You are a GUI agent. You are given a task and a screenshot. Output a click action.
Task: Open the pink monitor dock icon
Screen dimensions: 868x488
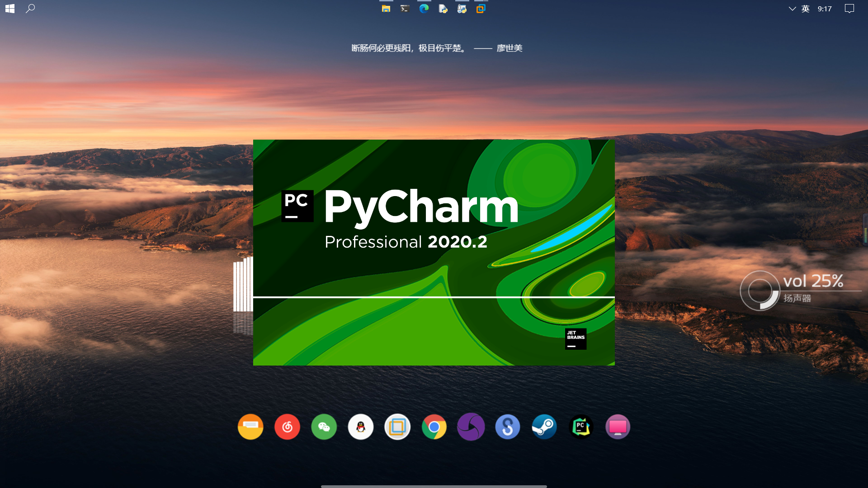click(618, 427)
